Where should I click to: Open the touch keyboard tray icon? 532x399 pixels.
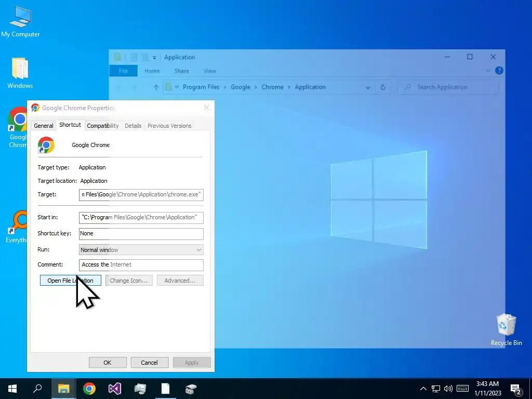coord(462,389)
